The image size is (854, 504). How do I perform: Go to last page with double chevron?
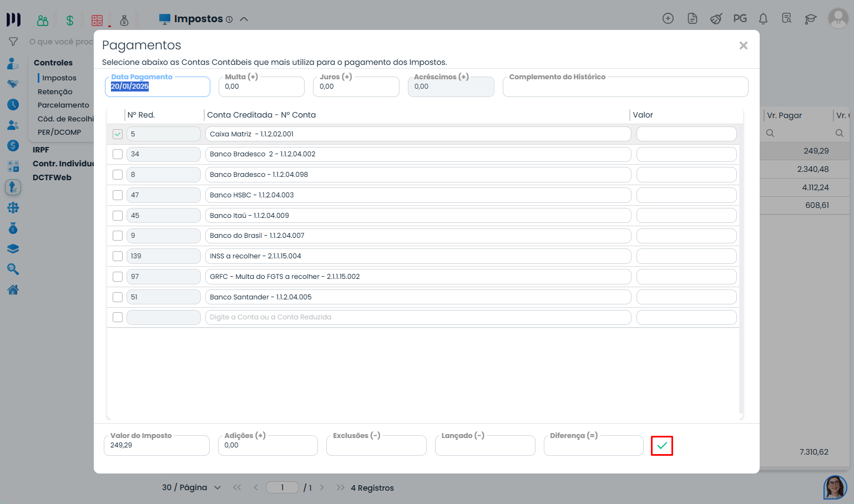tap(340, 487)
